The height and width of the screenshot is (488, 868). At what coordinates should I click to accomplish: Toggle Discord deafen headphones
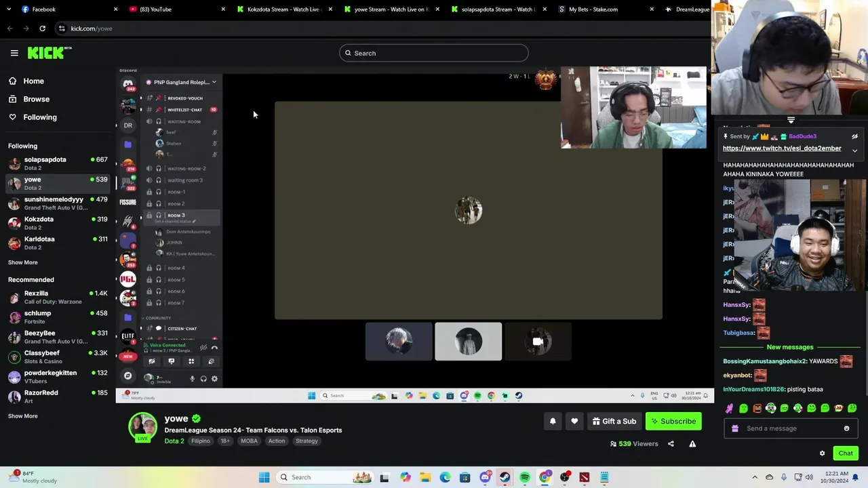(203, 379)
